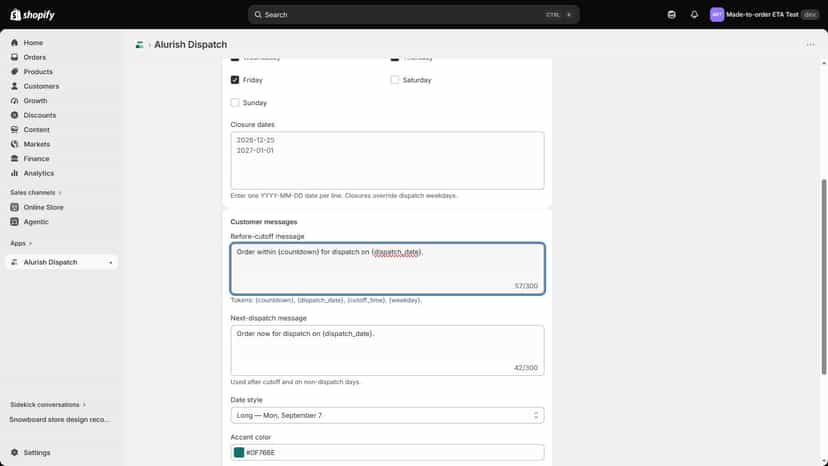The height and width of the screenshot is (466, 828).
Task: Click the Finance bank icon
Action: [x=14, y=159]
